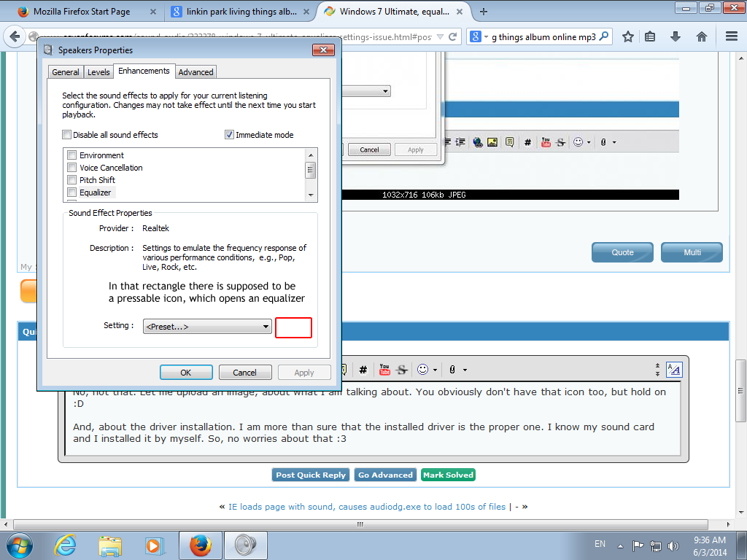Screen dimensions: 747x560
Task: Open the Firefox downloads arrow icon
Action: (x=675, y=36)
